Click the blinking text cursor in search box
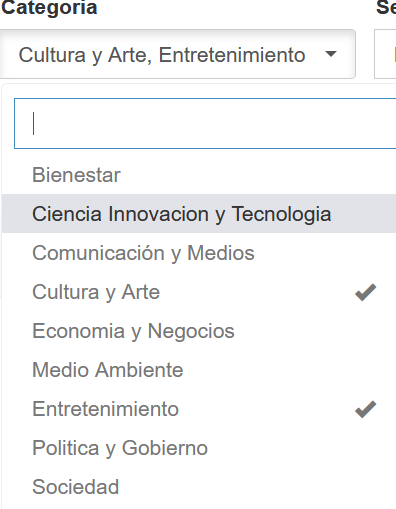The height and width of the screenshot is (509, 396). tap(34, 123)
